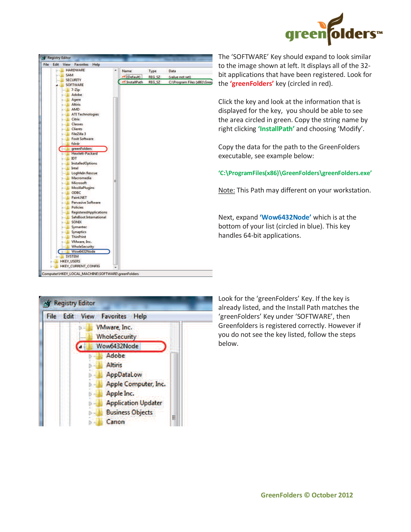The image size is (411, 532).
Task: Open View menu in the lower Registry Editor
Action: point(88,316)
